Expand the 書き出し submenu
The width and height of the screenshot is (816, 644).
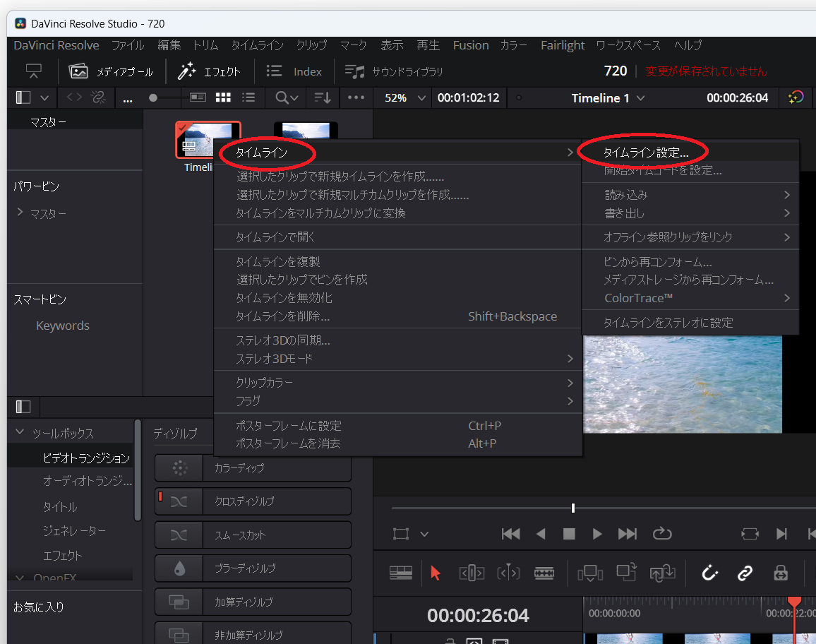coord(690,213)
